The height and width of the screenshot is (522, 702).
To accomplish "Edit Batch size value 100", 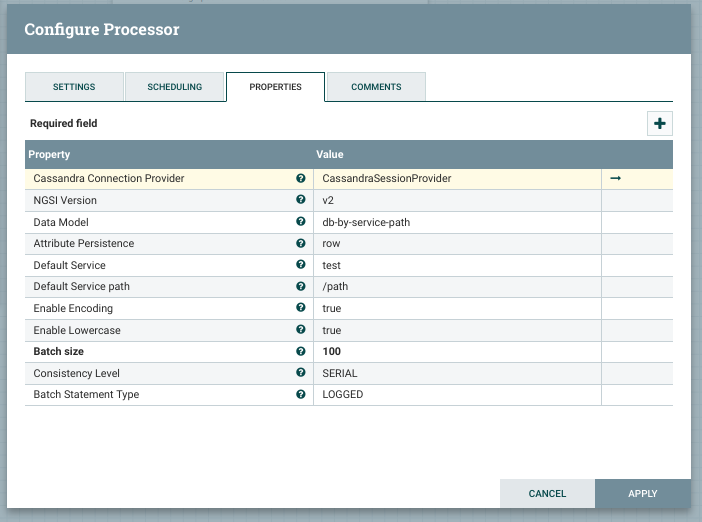I will tap(457, 352).
